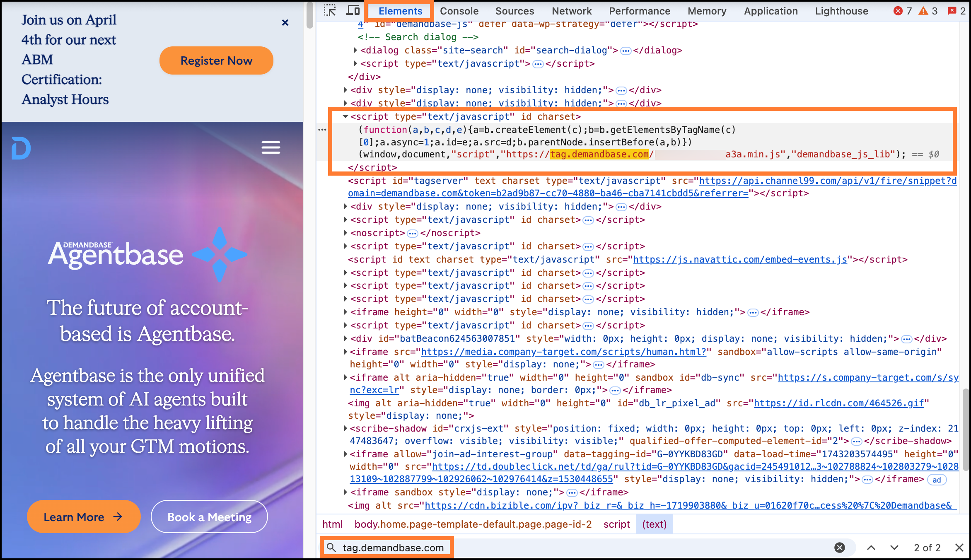The width and height of the screenshot is (971, 560).
Task: Open the Network tab
Action: (572, 11)
